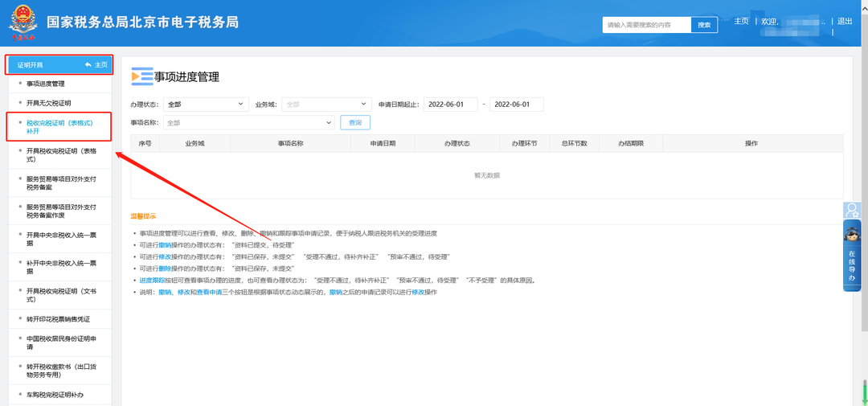This screenshot has height=406, width=868.
Task: Select 税收完税证明（表格式）补开 in sidebar
Action: point(59,127)
